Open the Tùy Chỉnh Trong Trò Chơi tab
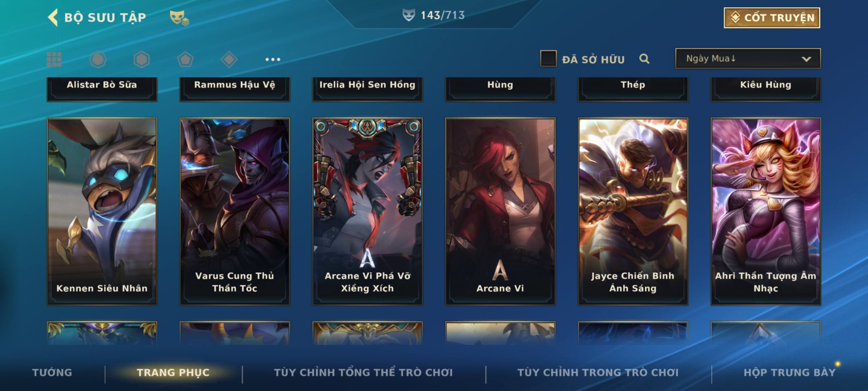The image size is (868, 391). coord(598,372)
